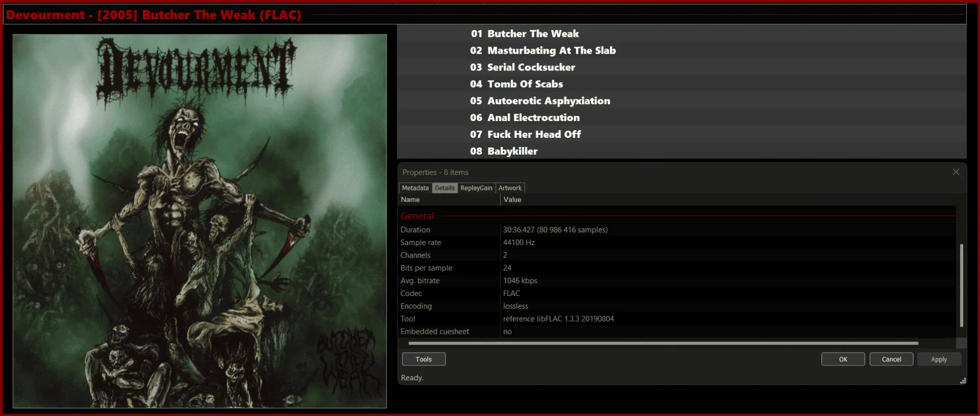Click the Apply button
The image size is (980, 416).
click(x=939, y=359)
